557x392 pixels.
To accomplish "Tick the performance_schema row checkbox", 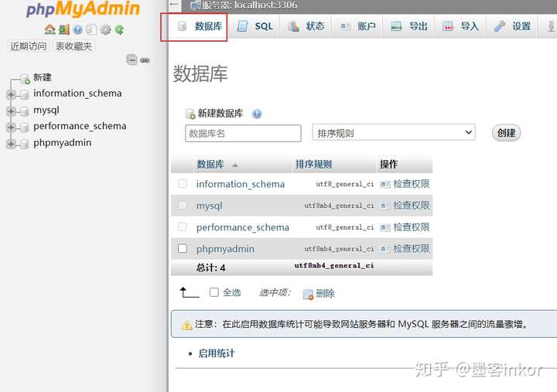I will tap(183, 227).
